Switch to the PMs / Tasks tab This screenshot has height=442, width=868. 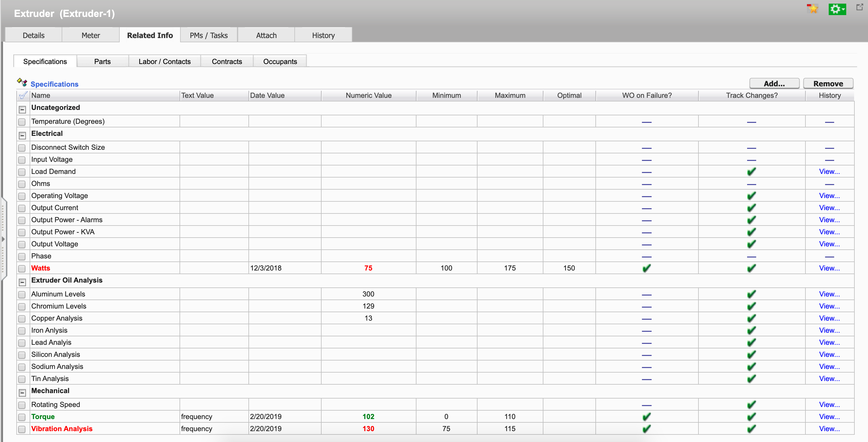click(x=209, y=35)
